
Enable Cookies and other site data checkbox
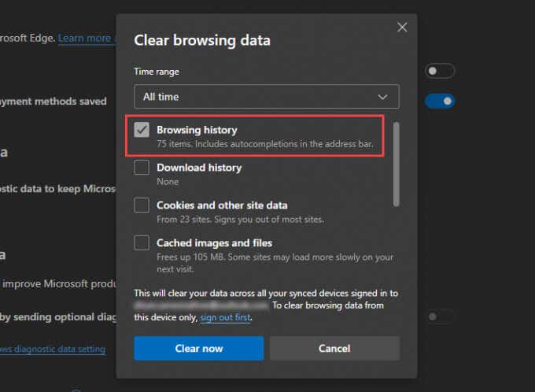pos(142,205)
